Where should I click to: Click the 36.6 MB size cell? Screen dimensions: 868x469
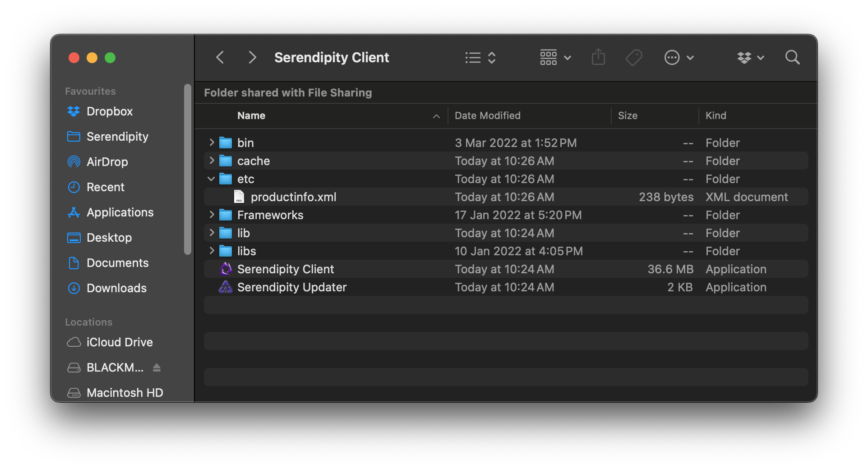670,269
